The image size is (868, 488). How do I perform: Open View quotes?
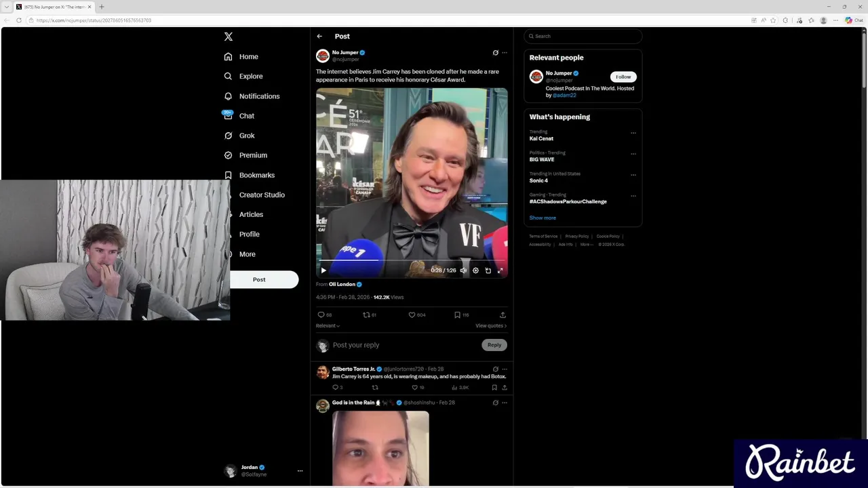click(x=491, y=326)
